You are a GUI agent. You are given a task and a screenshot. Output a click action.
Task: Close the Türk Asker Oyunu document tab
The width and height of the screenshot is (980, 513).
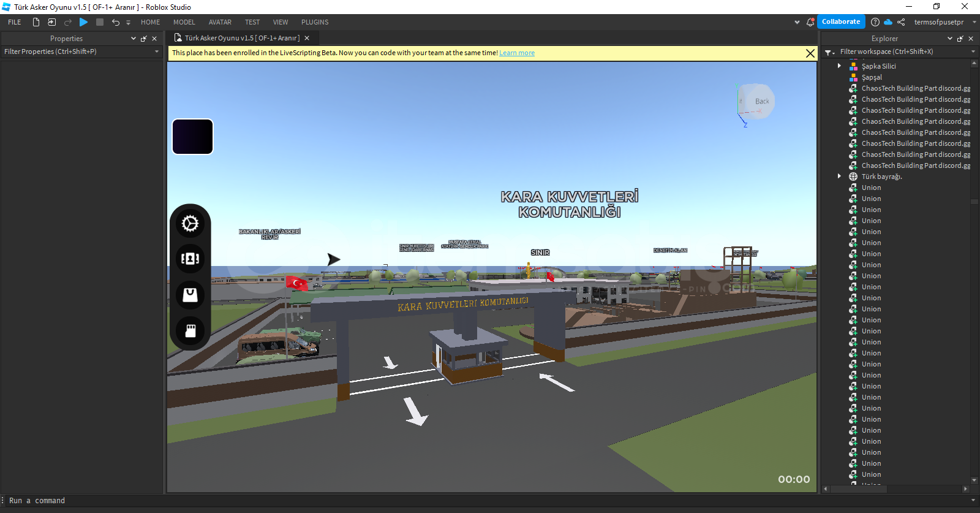pos(307,38)
